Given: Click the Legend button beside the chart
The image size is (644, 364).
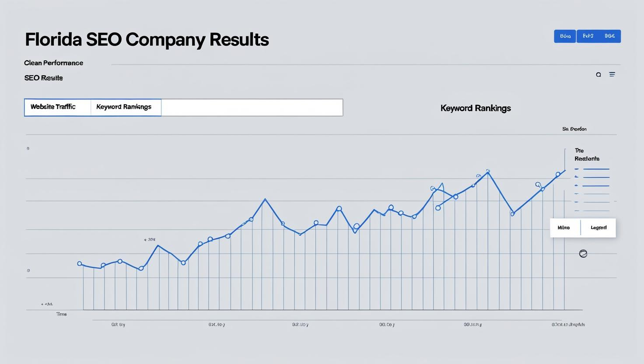Looking at the screenshot, I should coord(598,228).
